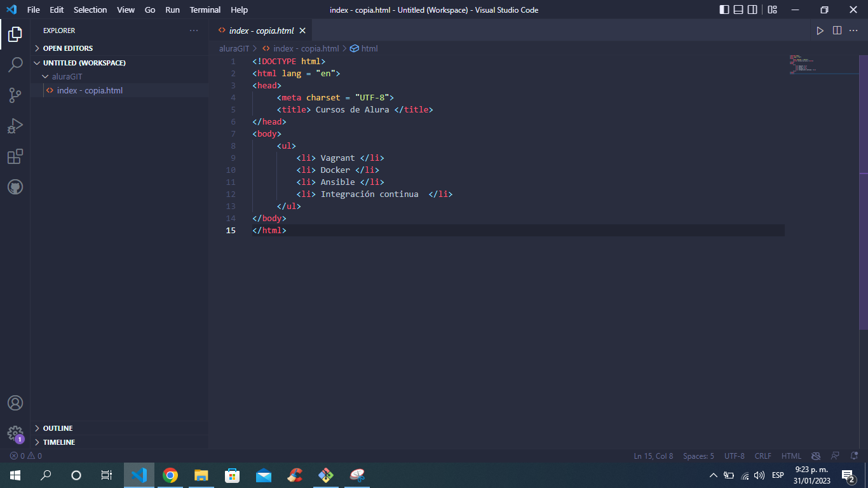Open Explorer Views and More Actions ellipsis
This screenshot has width=868, height=488.
[194, 30]
